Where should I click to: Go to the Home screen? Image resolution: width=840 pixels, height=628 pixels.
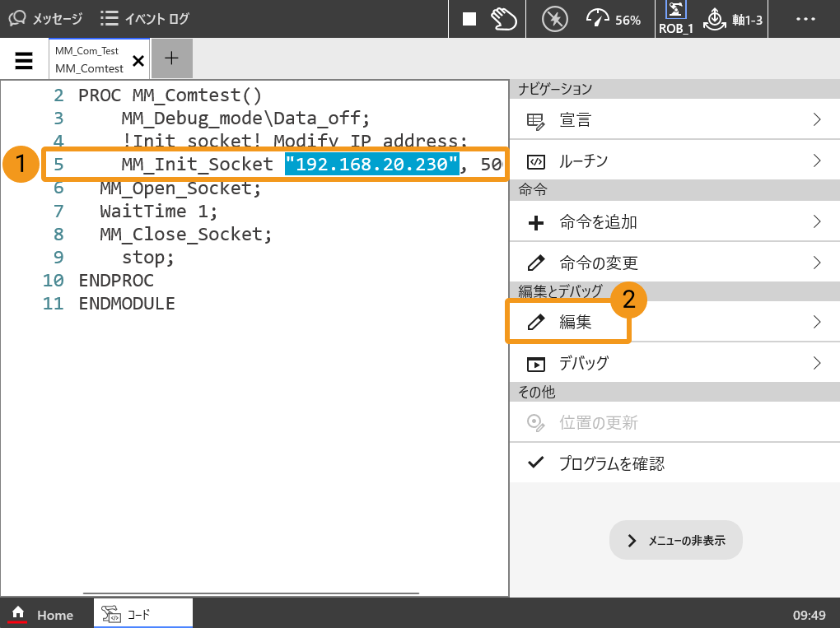[42, 614]
